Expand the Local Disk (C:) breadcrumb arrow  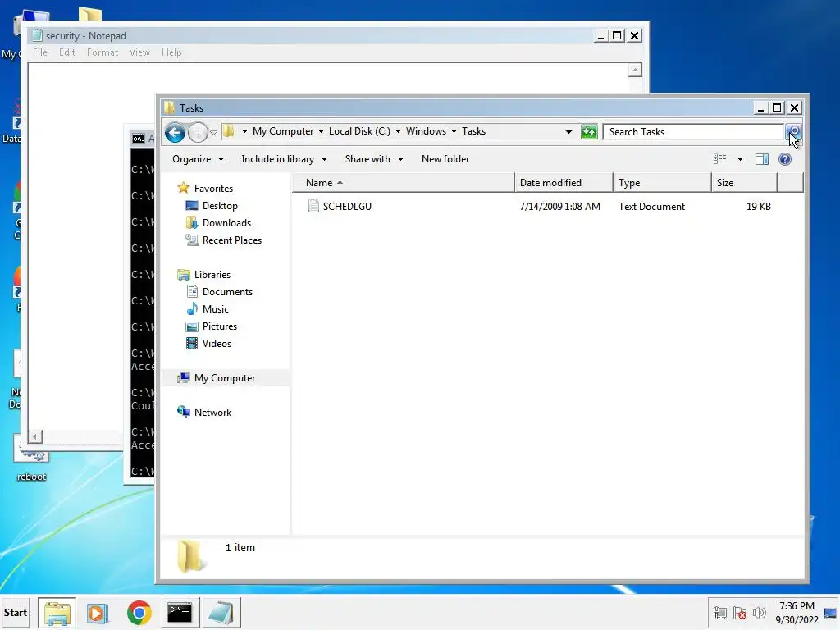398,131
